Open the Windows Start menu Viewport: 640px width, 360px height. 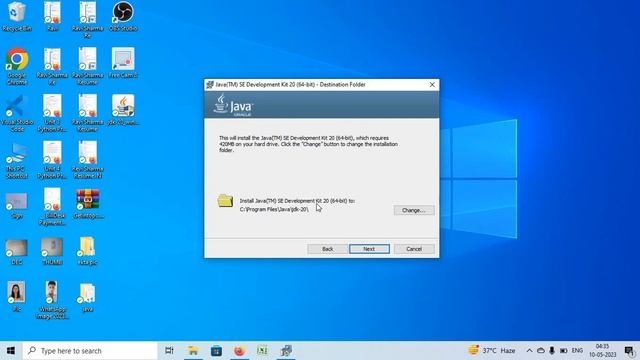coord(11,351)
